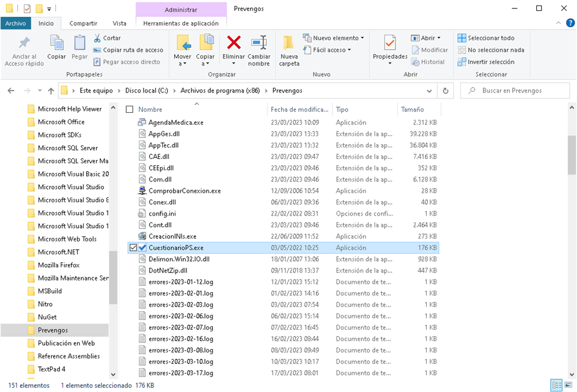Viewport: 577px width, 392px height.
Task: Click the Cortar scissors icon
Action: (97, 38)
